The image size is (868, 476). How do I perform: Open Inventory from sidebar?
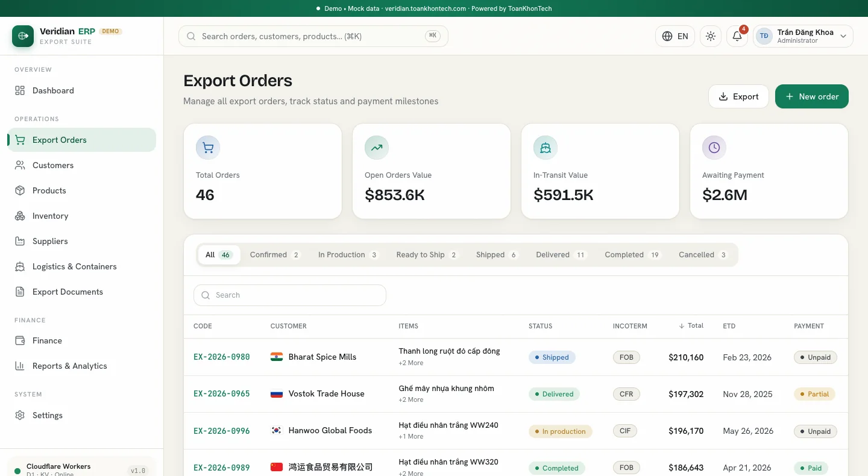coord(81,216)
